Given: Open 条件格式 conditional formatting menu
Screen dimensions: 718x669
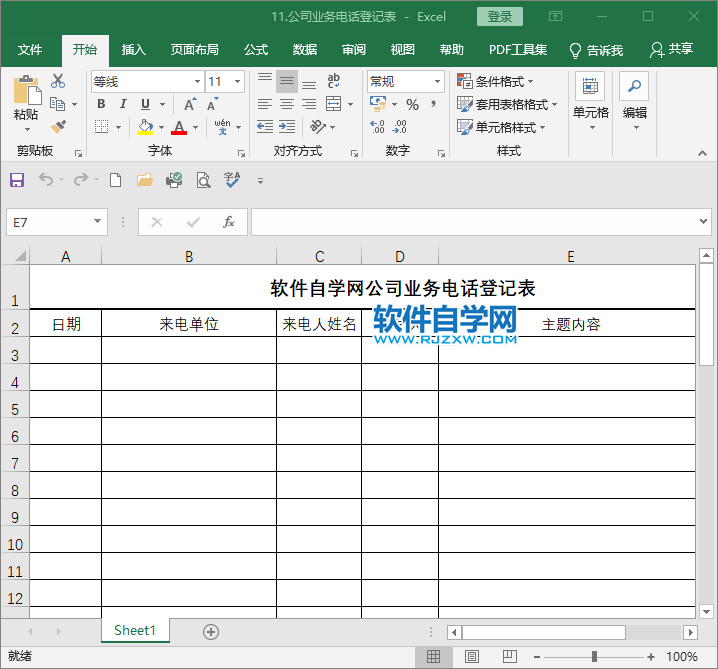Looking at the screenshot, I should click(495, 82).
